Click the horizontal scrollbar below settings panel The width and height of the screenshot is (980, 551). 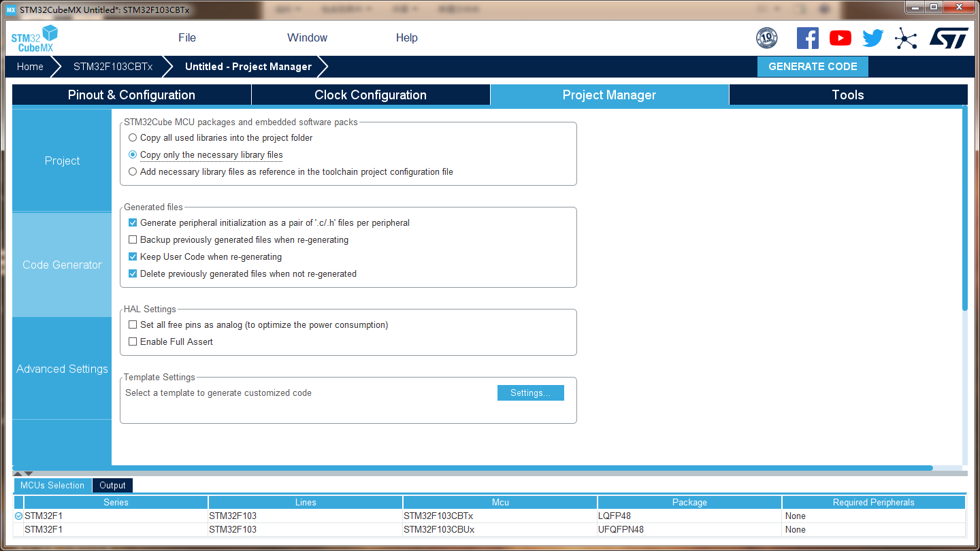tap(472, 468)
